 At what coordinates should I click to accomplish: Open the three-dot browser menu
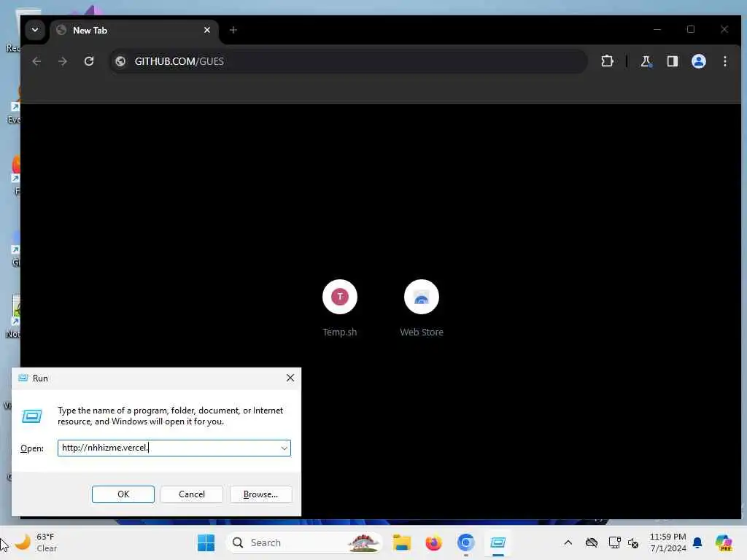coord(724,61)
